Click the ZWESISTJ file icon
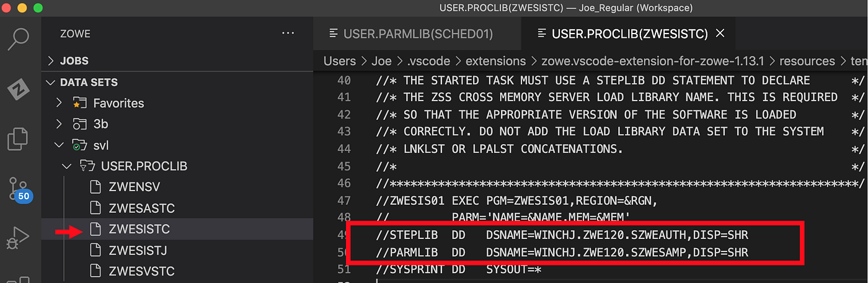The height and width of the screenshot is (283, 868). click(x=95, y=251)
